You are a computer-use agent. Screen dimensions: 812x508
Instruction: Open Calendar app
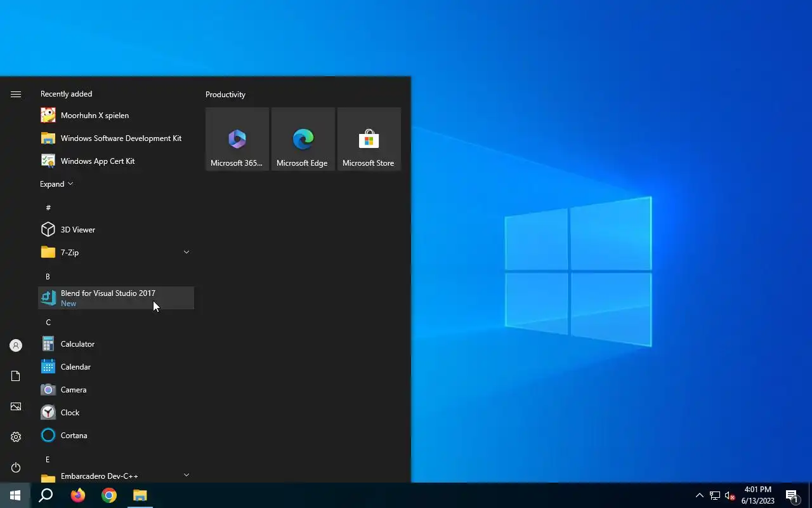[x=116, y=367]
